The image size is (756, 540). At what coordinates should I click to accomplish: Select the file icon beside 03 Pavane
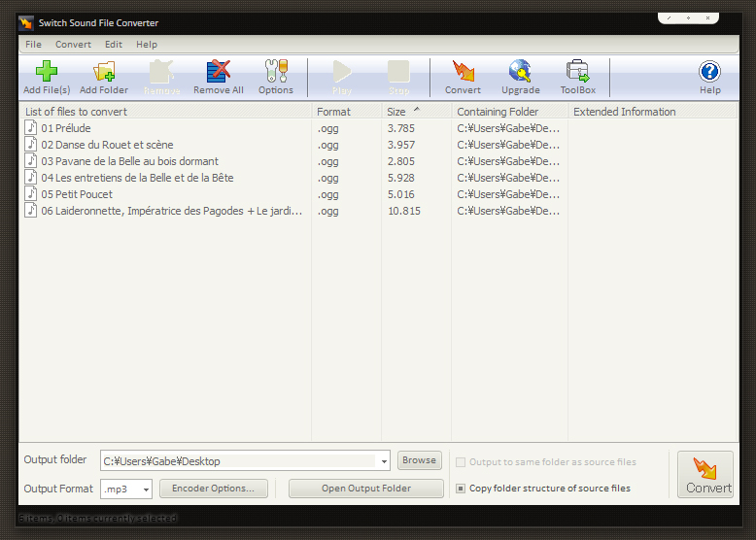[31, 160]
